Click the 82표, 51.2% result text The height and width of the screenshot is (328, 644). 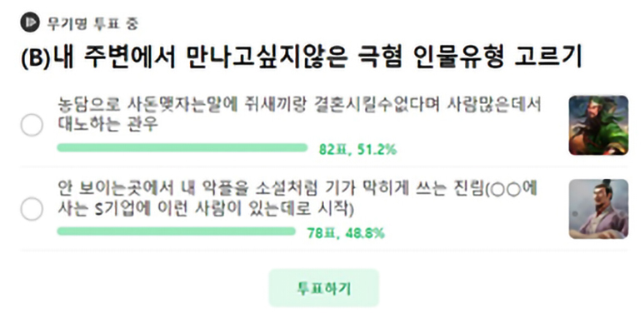tap(357, 149)
